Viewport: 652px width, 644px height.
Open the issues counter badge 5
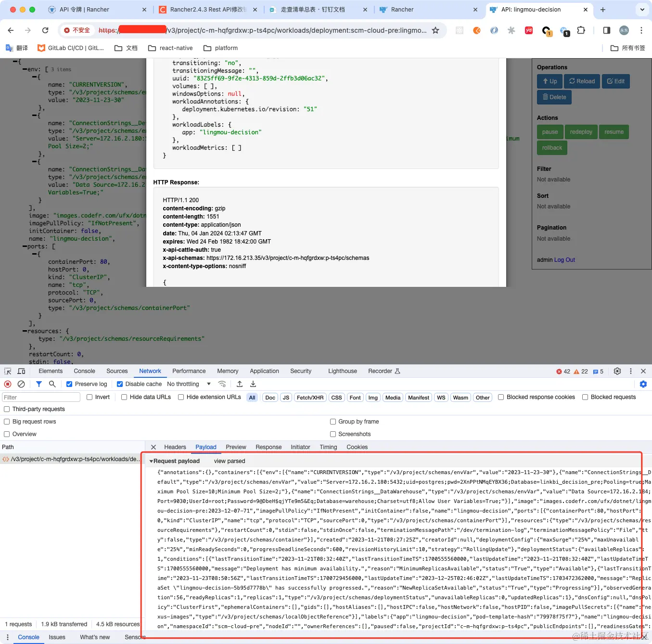(598, 372)
